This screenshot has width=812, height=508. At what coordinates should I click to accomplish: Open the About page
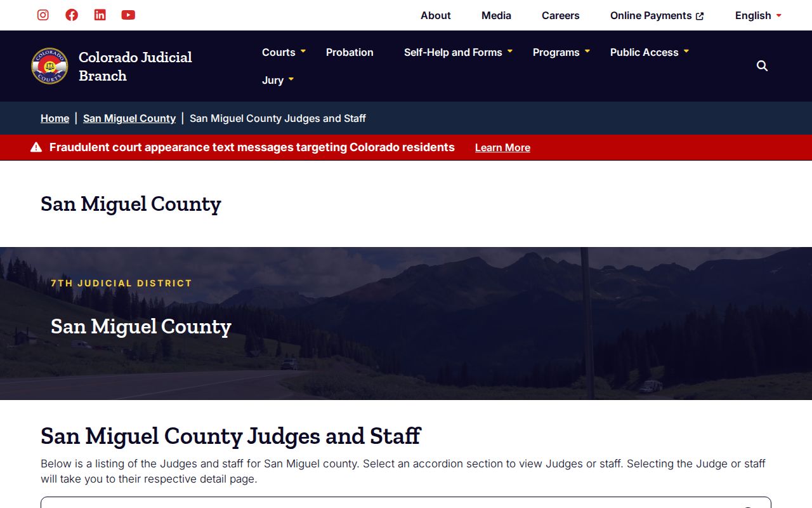tap(436, 15)
